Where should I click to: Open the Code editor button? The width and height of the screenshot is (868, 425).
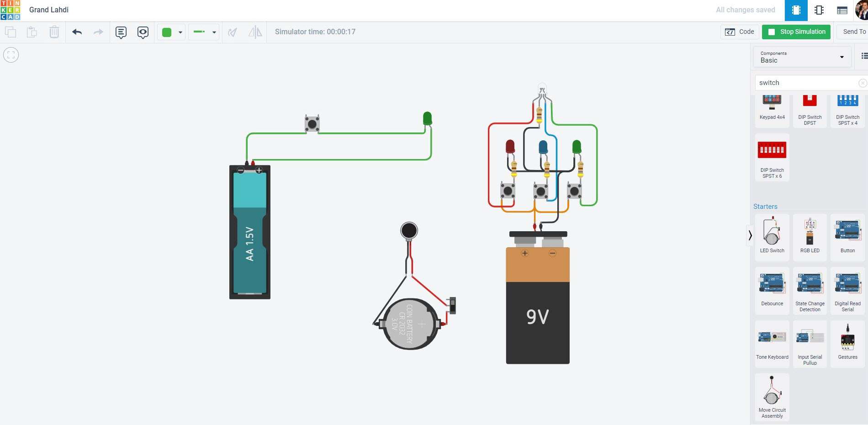(740, 32)
